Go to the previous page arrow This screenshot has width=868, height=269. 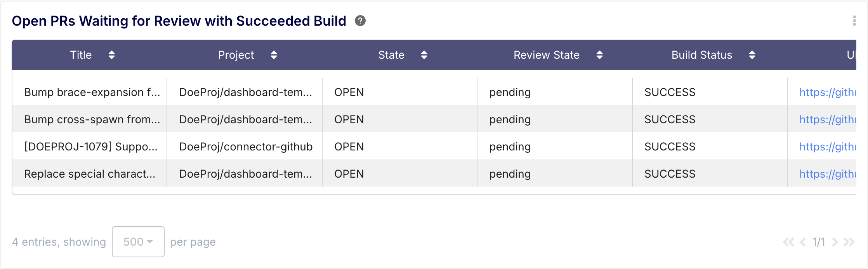click(x=803, y=242)
